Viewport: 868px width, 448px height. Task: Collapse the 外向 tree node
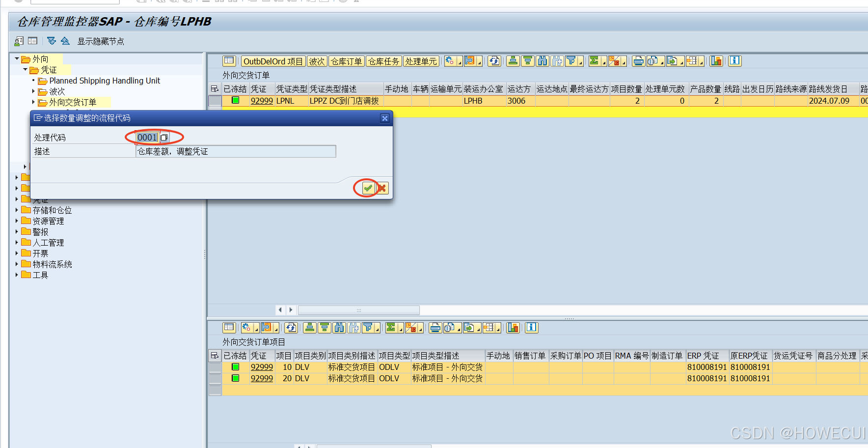pyautogui.click(x=17, y=59)
